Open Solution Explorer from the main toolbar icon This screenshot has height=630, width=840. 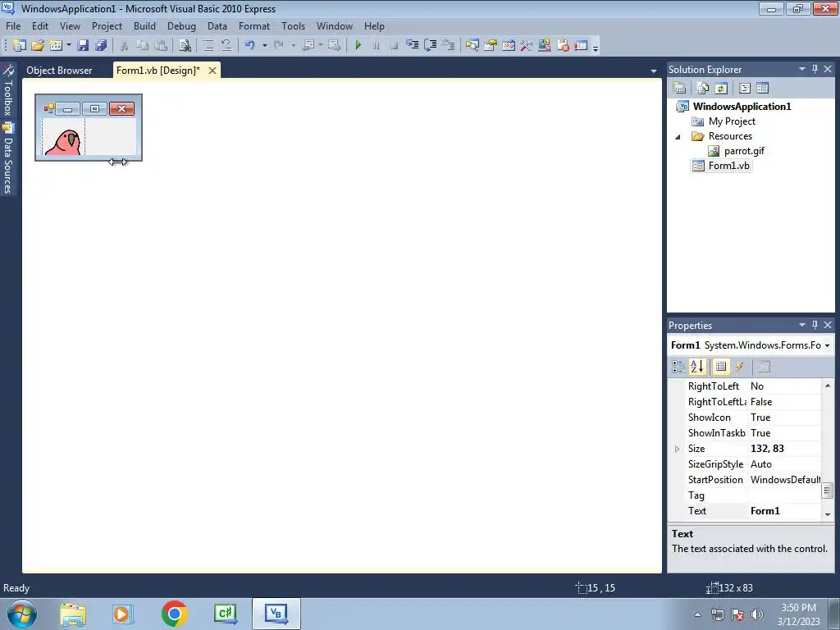(472, 46)
